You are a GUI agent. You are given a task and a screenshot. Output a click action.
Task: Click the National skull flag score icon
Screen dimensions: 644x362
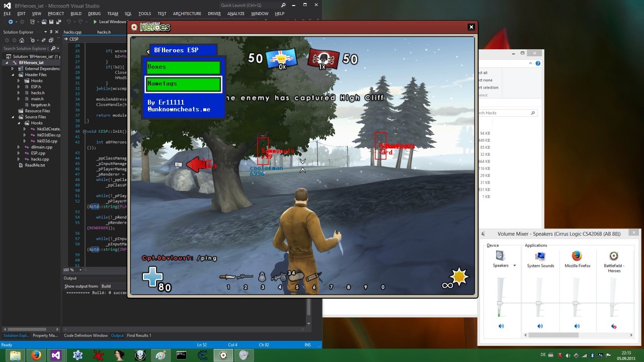[323, 59]
